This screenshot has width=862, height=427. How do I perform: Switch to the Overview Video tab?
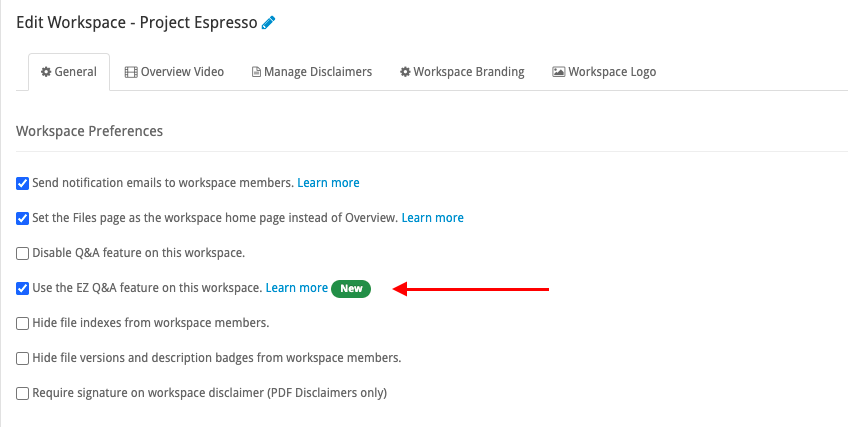click(x=174, y=72)
